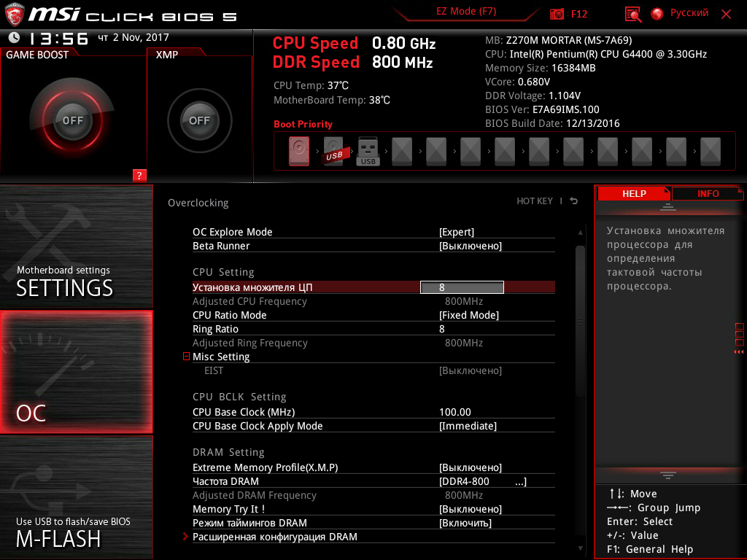
Task: Toggle the GAME BOOST knob
Action: (73, 121)
